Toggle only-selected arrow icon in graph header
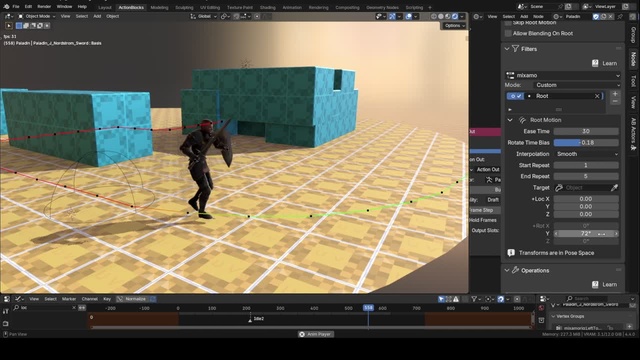Viewport: 640px width, 360px height. pyautogui.click(x=442, y=299)
